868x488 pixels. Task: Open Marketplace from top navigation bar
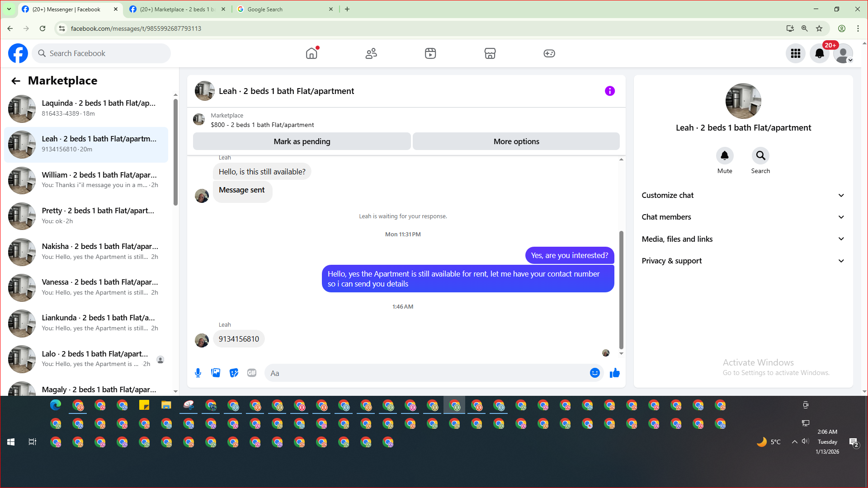[490, 53]
